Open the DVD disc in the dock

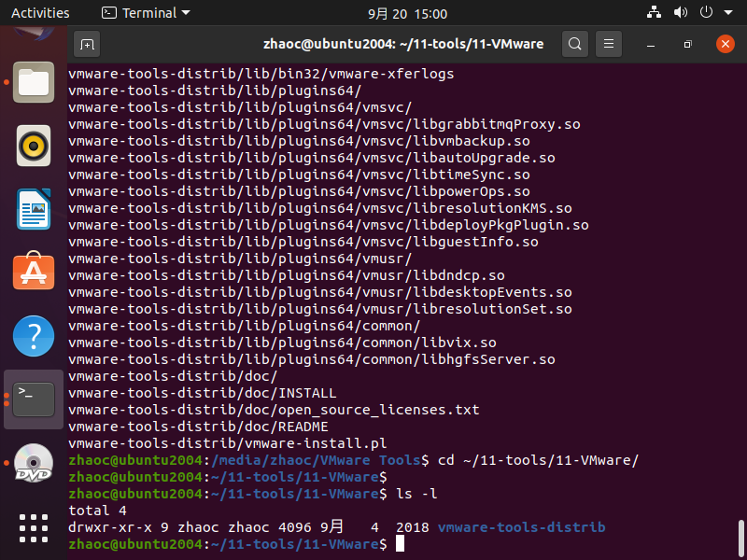pos(34,463)
